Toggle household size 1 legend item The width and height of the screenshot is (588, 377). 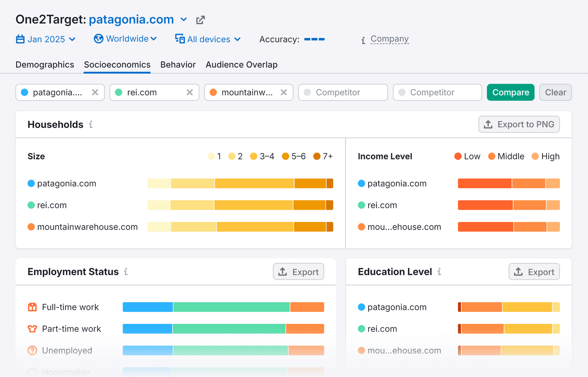[x=214, y=156]
